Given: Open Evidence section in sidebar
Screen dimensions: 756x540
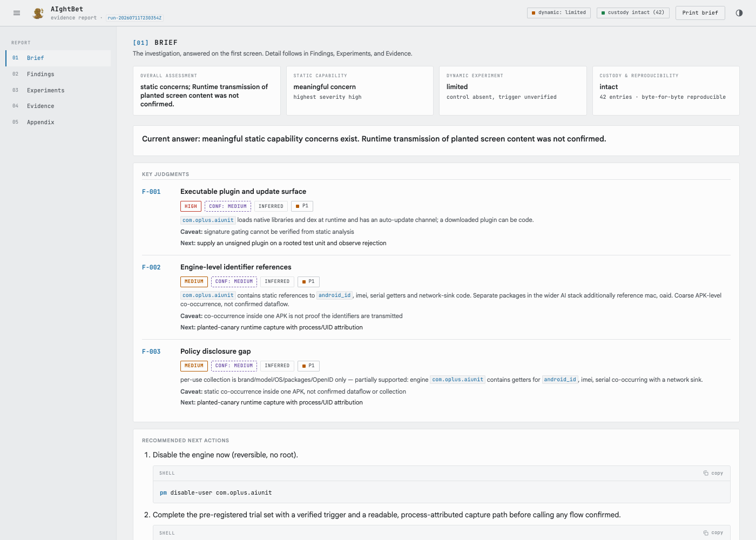Looking at the screenshot, I should (x=58, y=106).
